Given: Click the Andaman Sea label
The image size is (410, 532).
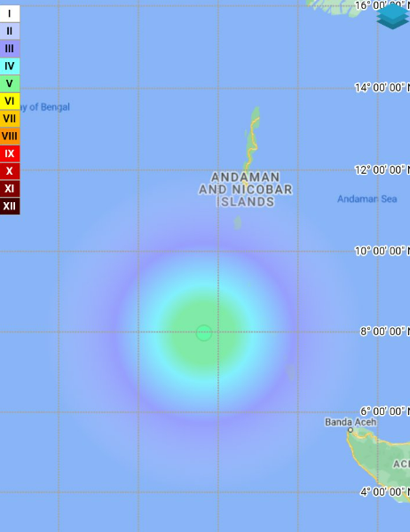Looking at the screenshot, I should pyautogui.click(x=367, y=199).
